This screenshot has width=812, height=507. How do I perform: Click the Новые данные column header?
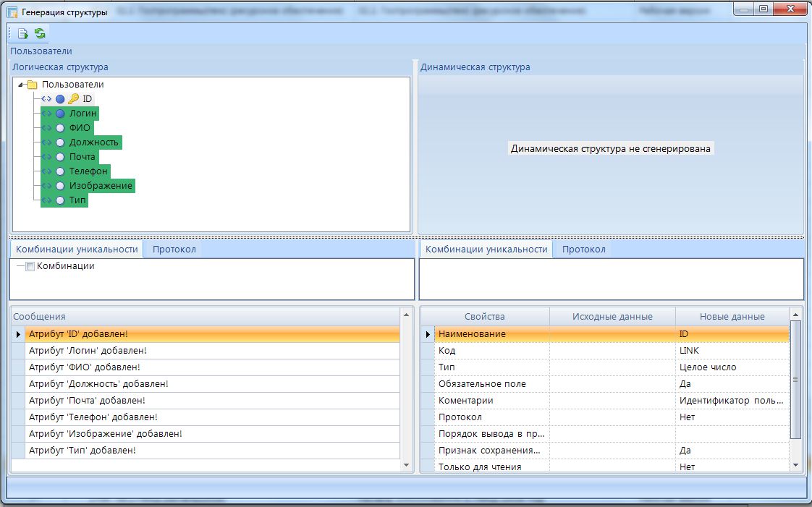point(732,316)
